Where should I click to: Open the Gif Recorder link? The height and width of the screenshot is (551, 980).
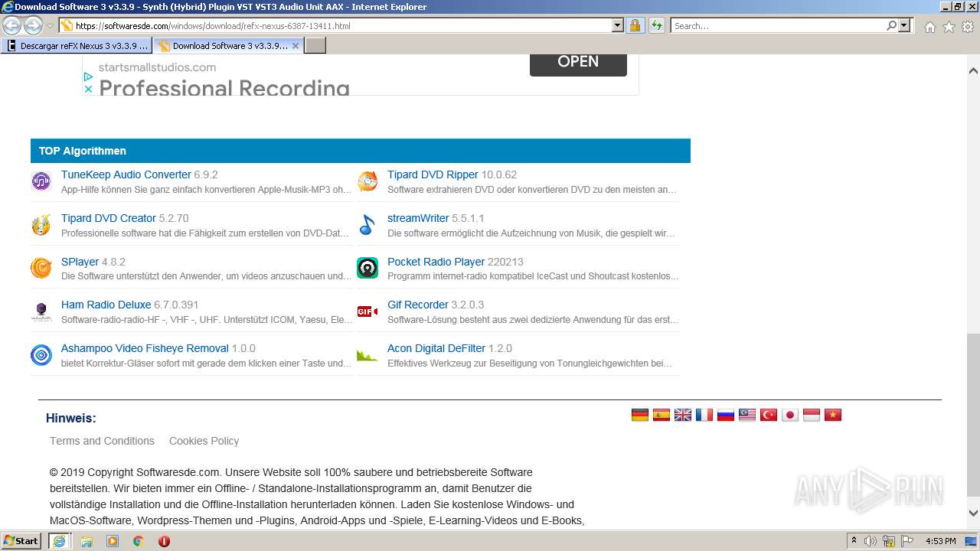417,305
